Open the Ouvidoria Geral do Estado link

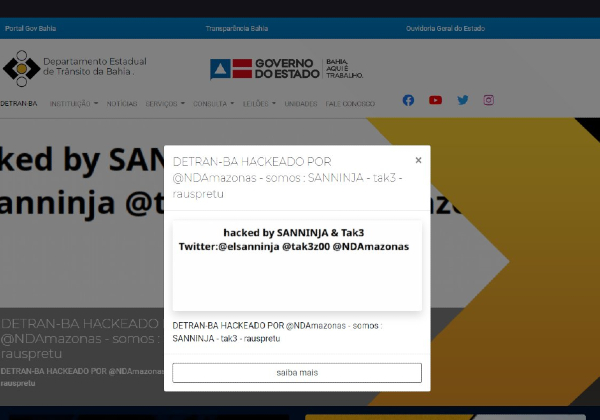445,28
